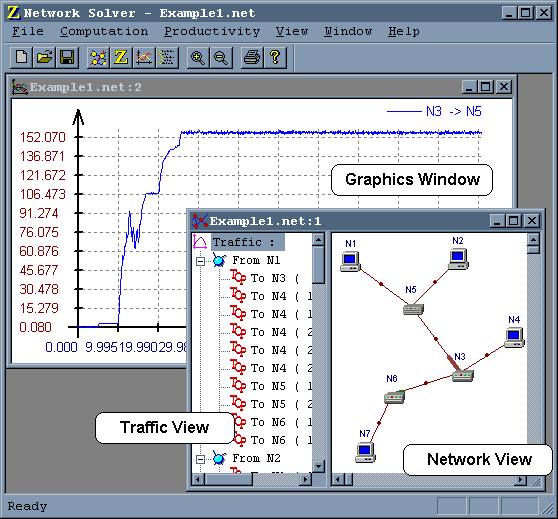Click the New document toolbar icon
Screen dimensions: 558x519
tap(21, 57)
